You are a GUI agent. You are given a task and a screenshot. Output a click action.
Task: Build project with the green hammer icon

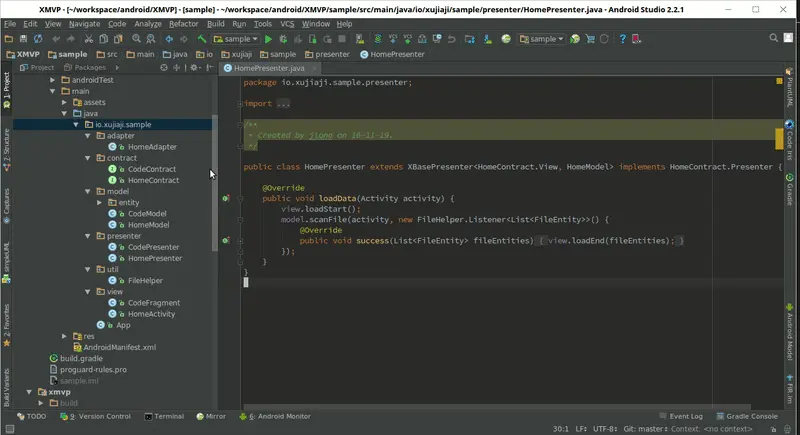pyautogui.click(x=202, y=39)
